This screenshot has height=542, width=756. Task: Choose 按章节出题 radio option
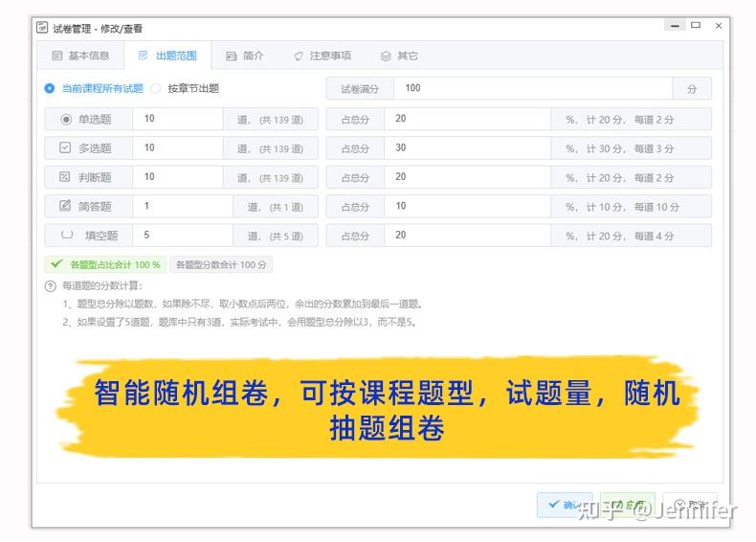[x=185, y=88]
